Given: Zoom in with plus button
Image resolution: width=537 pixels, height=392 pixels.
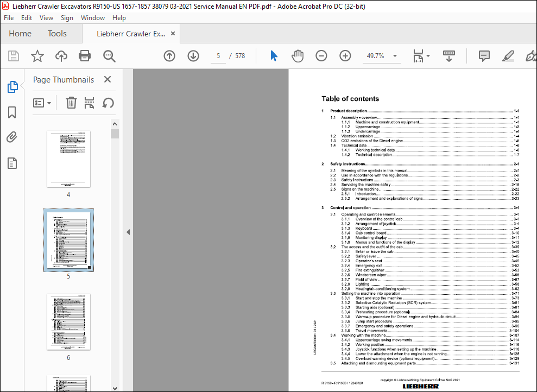Looking at the screenshot, I should pyautogui.click(x=345, y=56).
